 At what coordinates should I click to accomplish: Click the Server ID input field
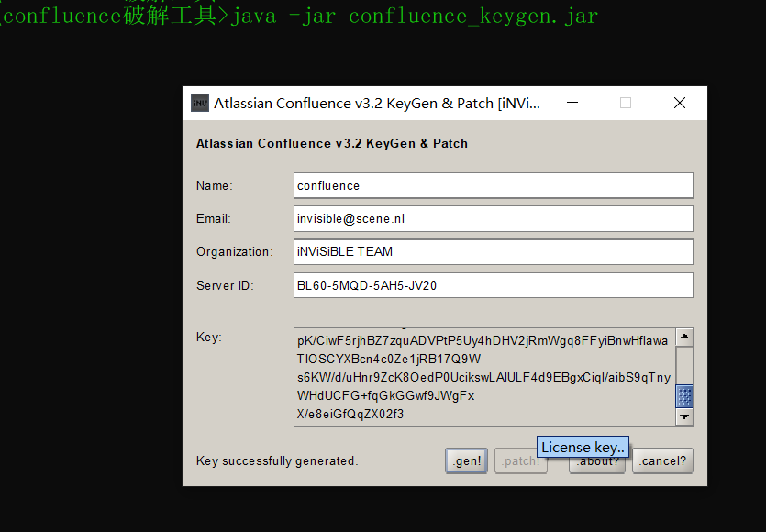coord(493,285)
